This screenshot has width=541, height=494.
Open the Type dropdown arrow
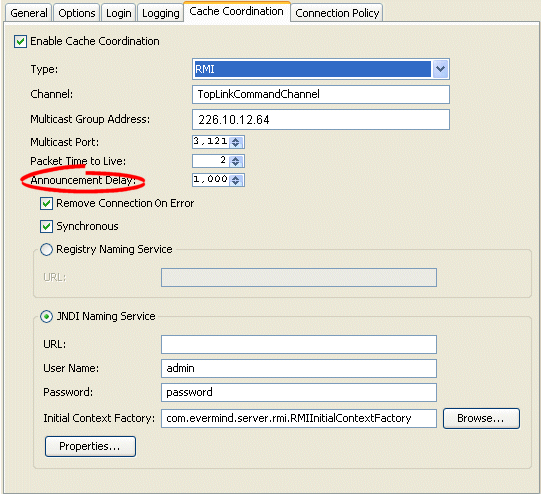click(440, 69)
